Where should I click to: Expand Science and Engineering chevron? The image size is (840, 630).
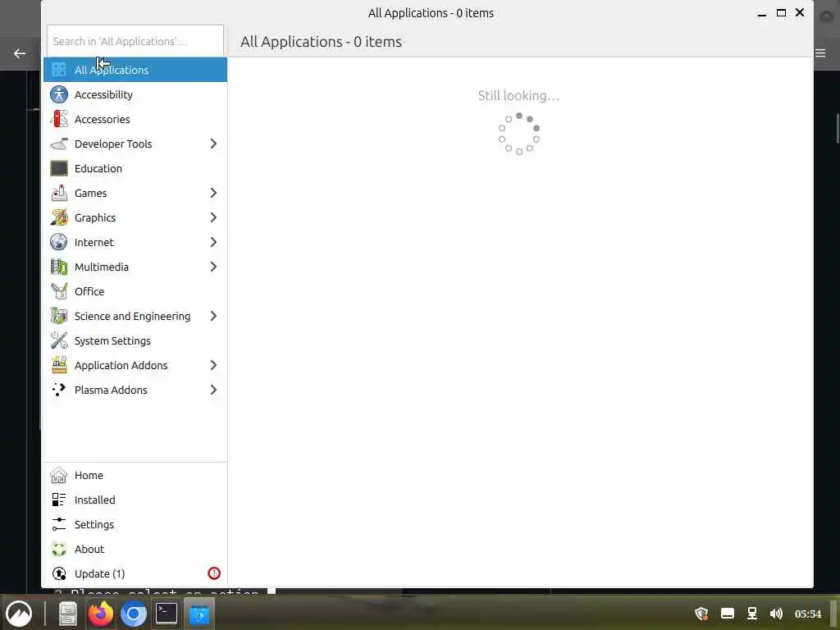pos(213,316)
